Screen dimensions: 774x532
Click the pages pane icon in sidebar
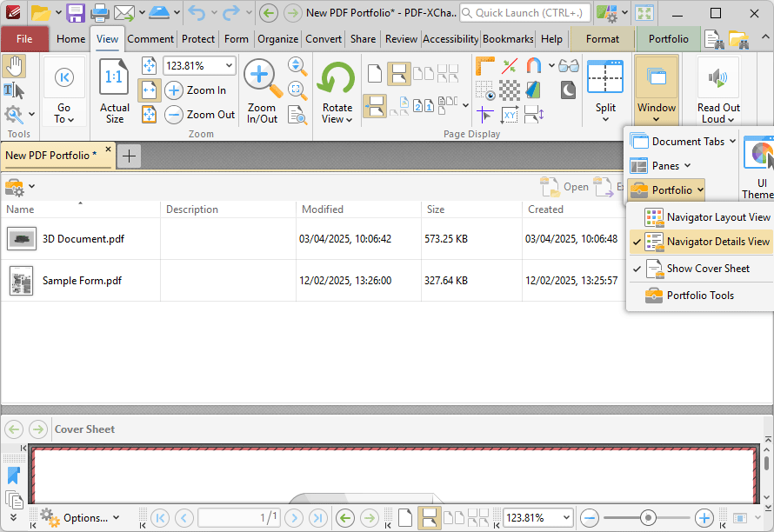(x=14, y=500)
